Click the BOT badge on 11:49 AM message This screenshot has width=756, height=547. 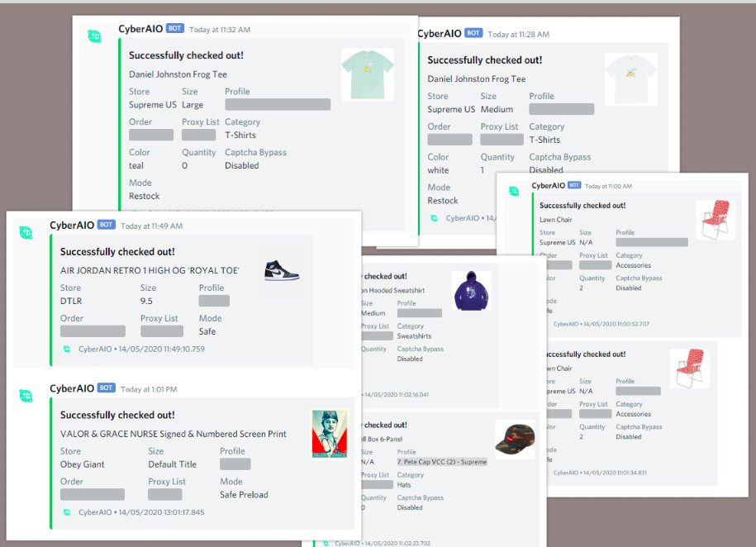tap(106, 225)
